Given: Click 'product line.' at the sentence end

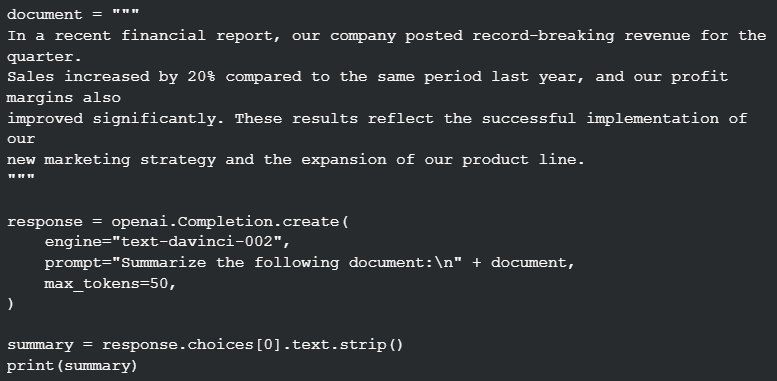Looking at the screenshot, I should coord(523,160).
